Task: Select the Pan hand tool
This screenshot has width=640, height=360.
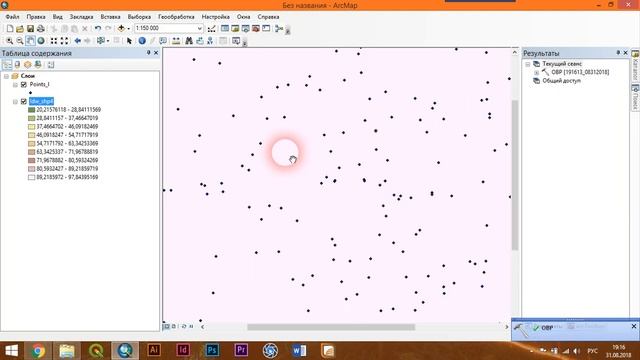Action: coord(31,41)
